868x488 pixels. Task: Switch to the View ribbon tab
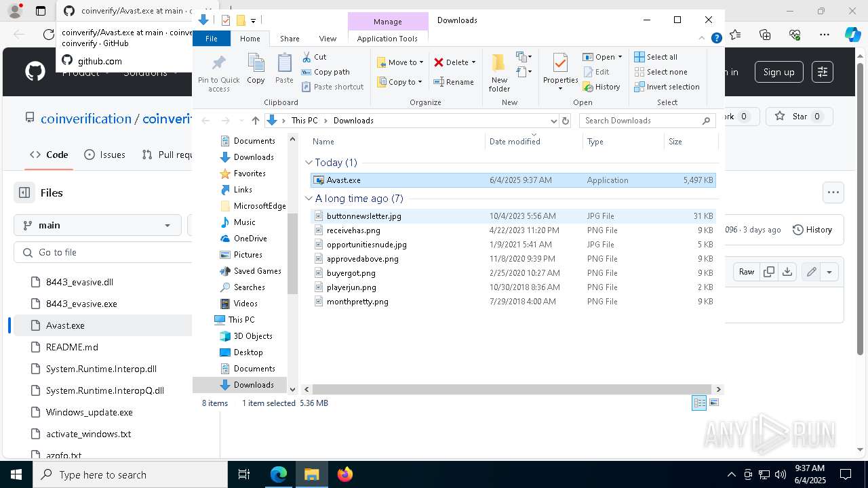point(328,39)
